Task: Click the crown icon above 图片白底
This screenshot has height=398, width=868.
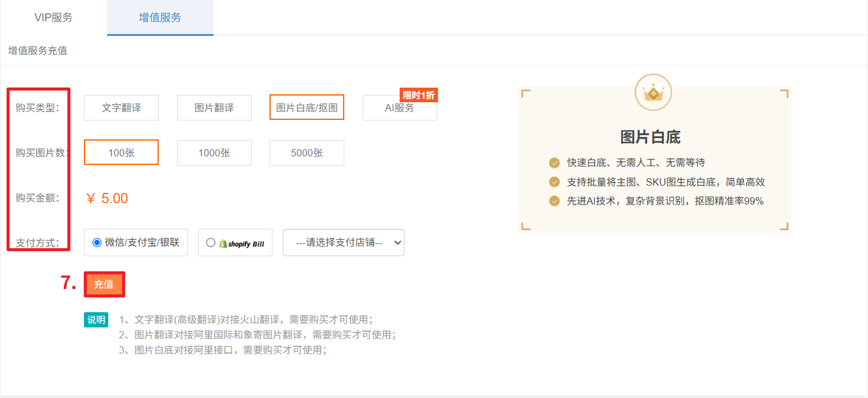Action: tap(653, 93)
